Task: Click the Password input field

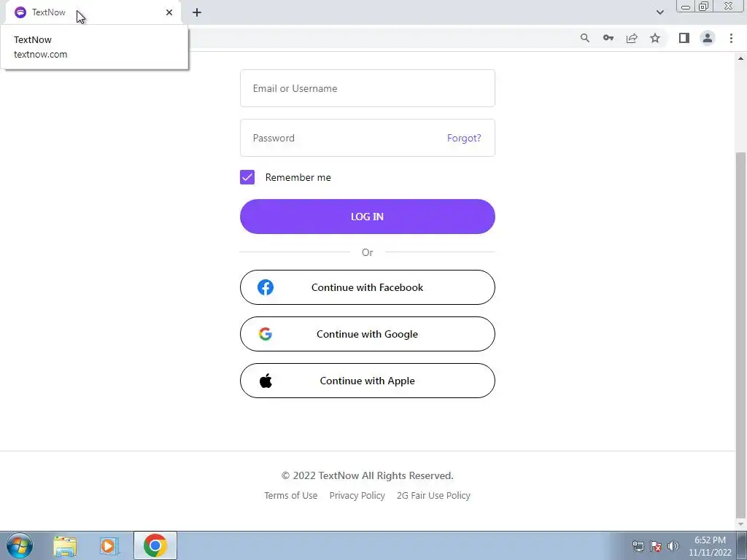Action: [x=368, y=138]
